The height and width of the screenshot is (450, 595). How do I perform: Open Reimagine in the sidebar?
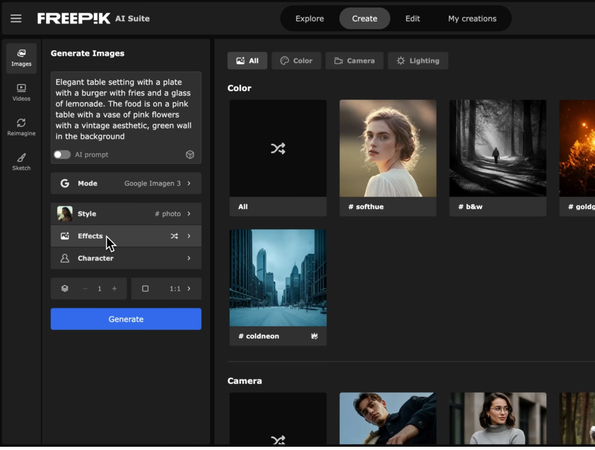tap(21, 127)
